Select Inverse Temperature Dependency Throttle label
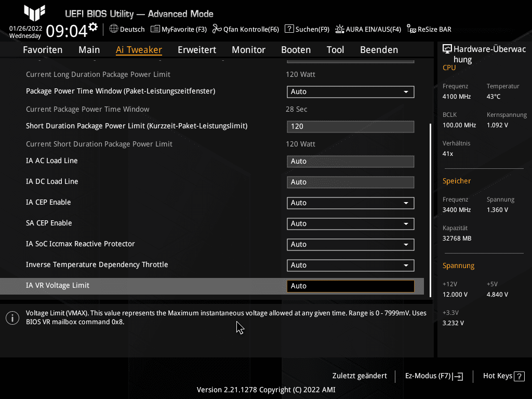 (x=97, y=264)
